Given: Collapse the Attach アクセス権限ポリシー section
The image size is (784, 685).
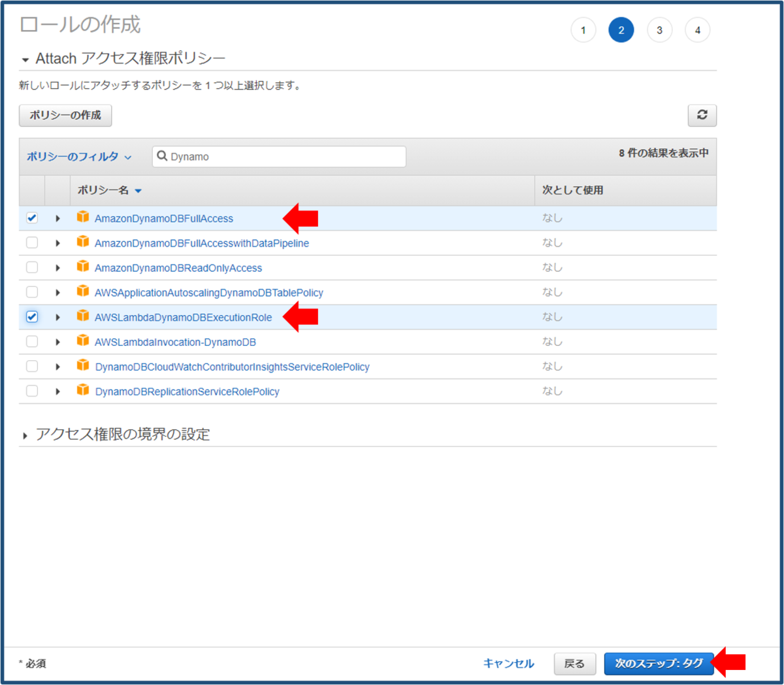Looking at the screenshot, I should (x=25, y=60).
